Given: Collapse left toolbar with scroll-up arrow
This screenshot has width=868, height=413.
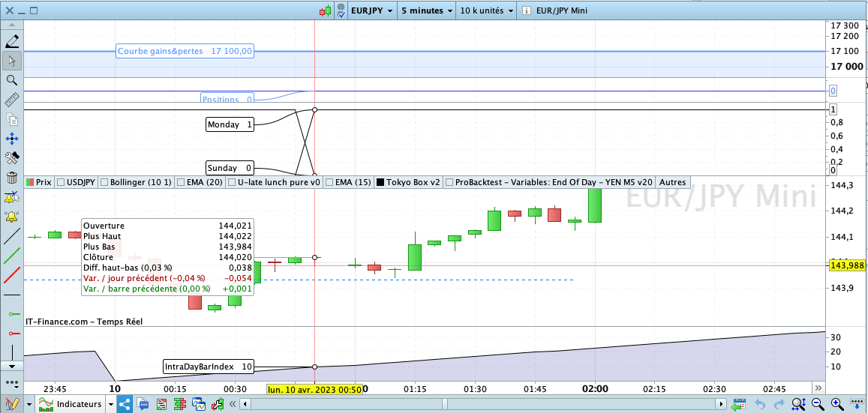Looking at the screenshot, I should point(11,25).
